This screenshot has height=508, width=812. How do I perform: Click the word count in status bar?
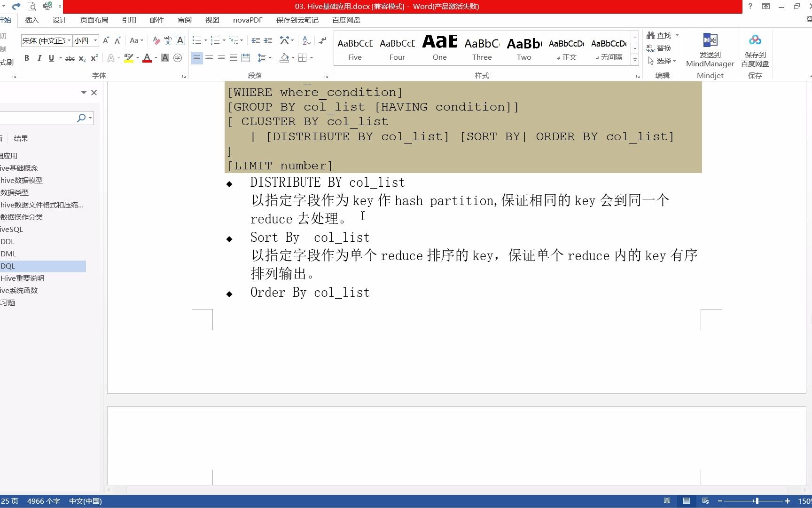click(x=43, y=501)
